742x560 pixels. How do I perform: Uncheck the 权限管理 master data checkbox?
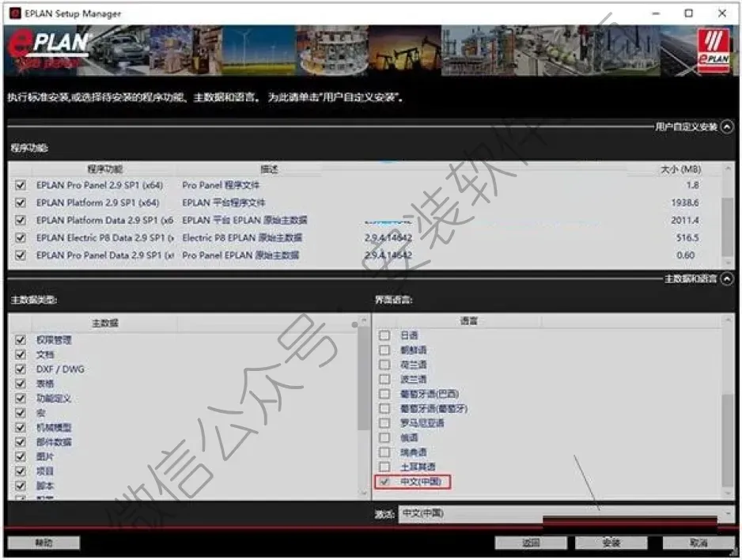coord(21,339)
